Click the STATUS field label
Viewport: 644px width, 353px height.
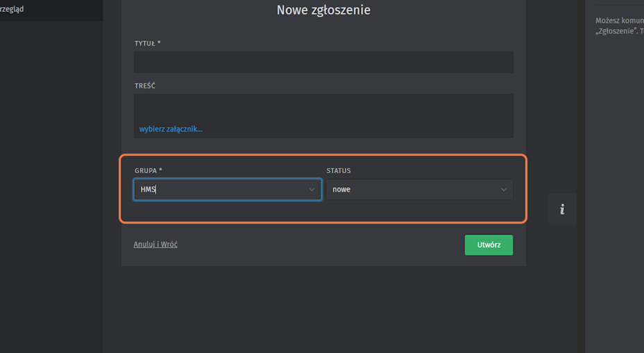(x=339, y=170)
